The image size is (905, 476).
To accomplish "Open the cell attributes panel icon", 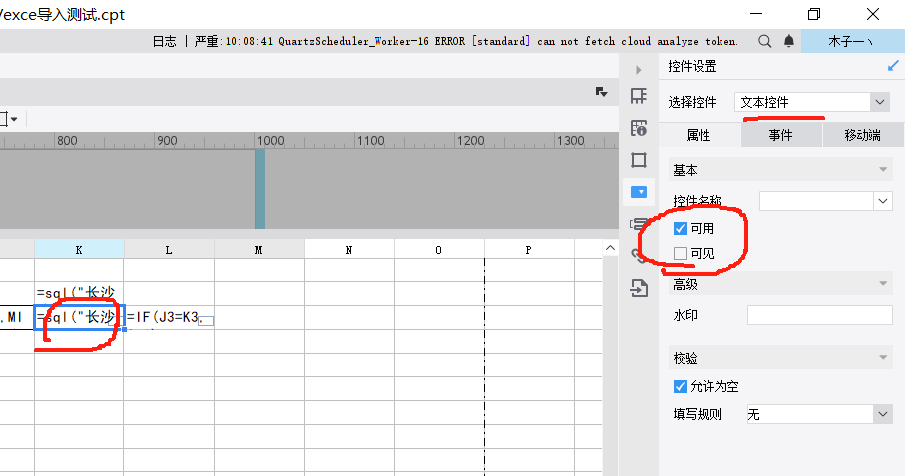I will (639, 128).
